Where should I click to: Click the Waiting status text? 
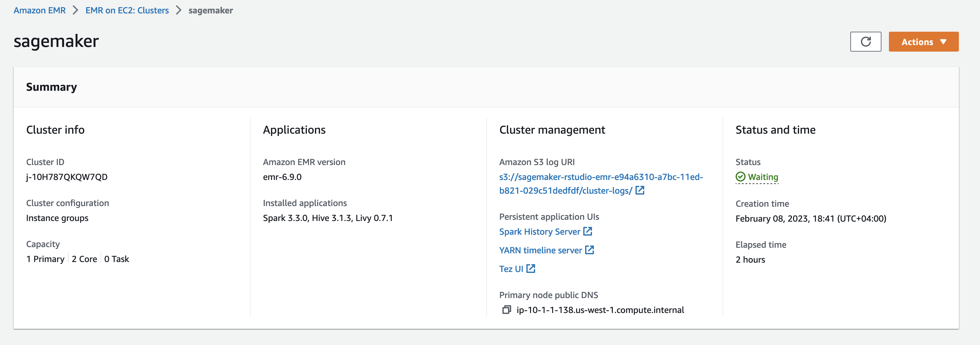(763, 177)
